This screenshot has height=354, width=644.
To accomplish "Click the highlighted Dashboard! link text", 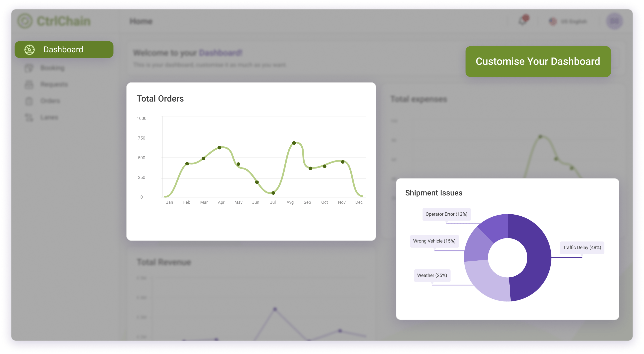I will (220, 53).
